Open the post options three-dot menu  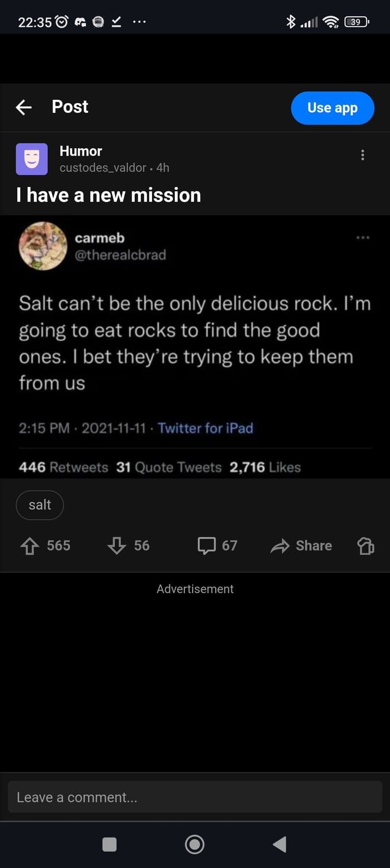pos(363,155)
